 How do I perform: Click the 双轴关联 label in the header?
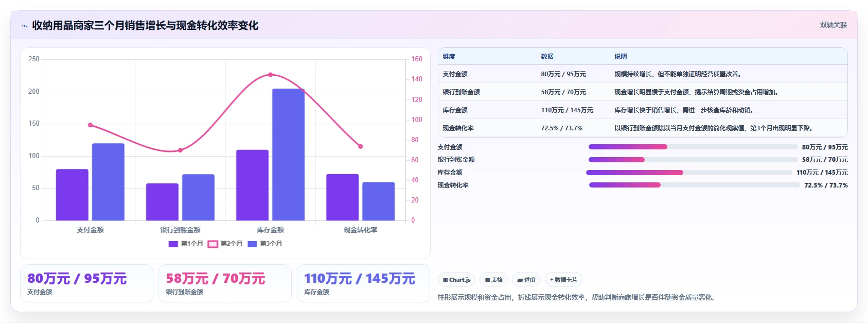click(833, 25)
